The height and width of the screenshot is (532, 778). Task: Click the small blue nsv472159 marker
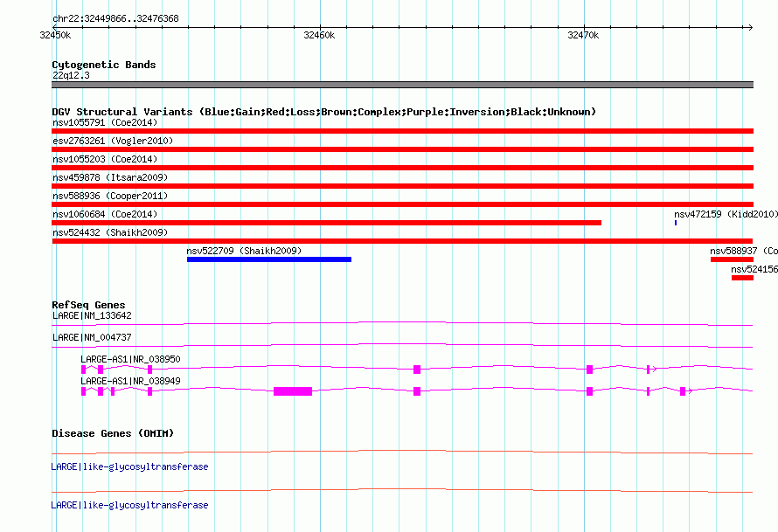tap(676, 223)
